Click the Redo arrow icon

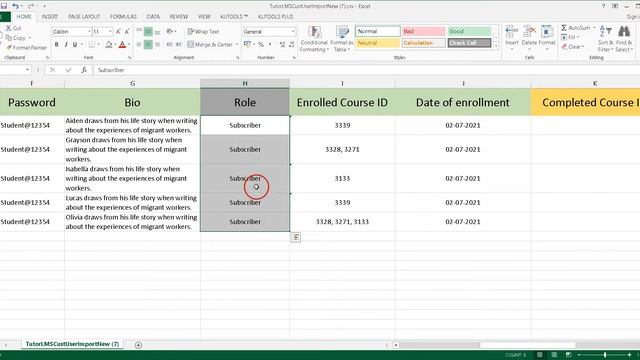tap(31, 6)
